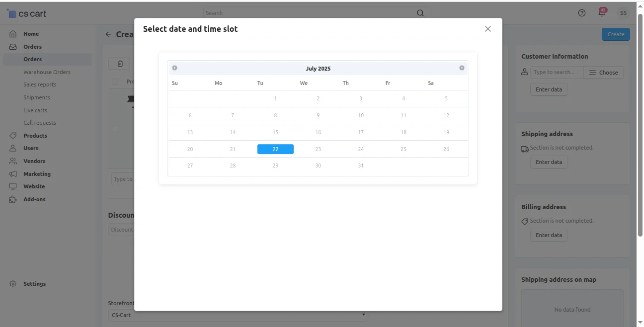Pick July 1 in the calendar
The image size is (644, 327).
coord(275,98)
